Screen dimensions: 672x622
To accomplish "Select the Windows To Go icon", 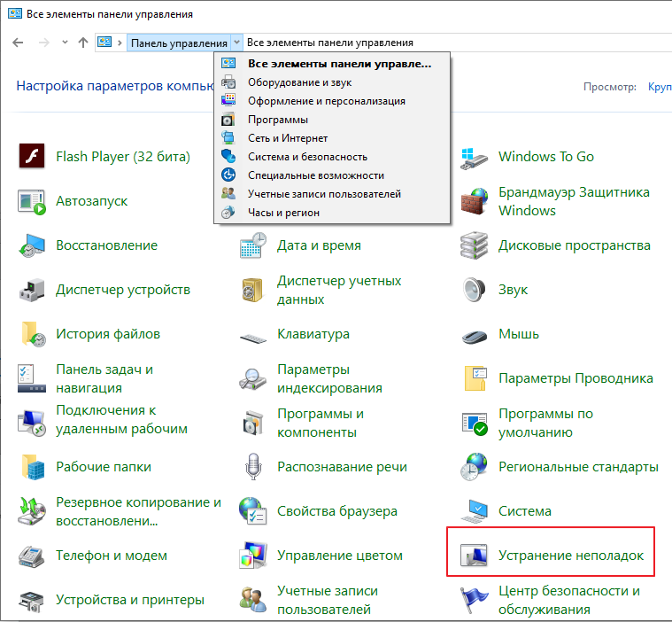I will (475, 157).
